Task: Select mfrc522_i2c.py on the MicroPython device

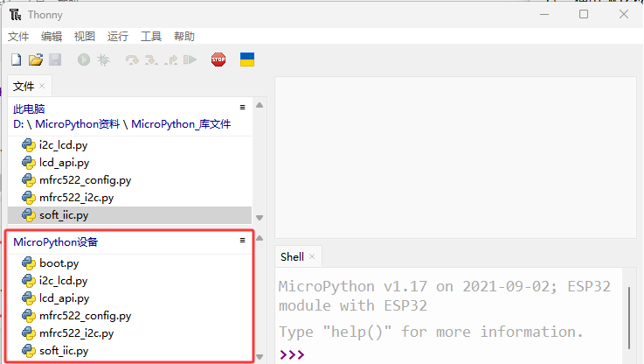Action: click(130, 333)
